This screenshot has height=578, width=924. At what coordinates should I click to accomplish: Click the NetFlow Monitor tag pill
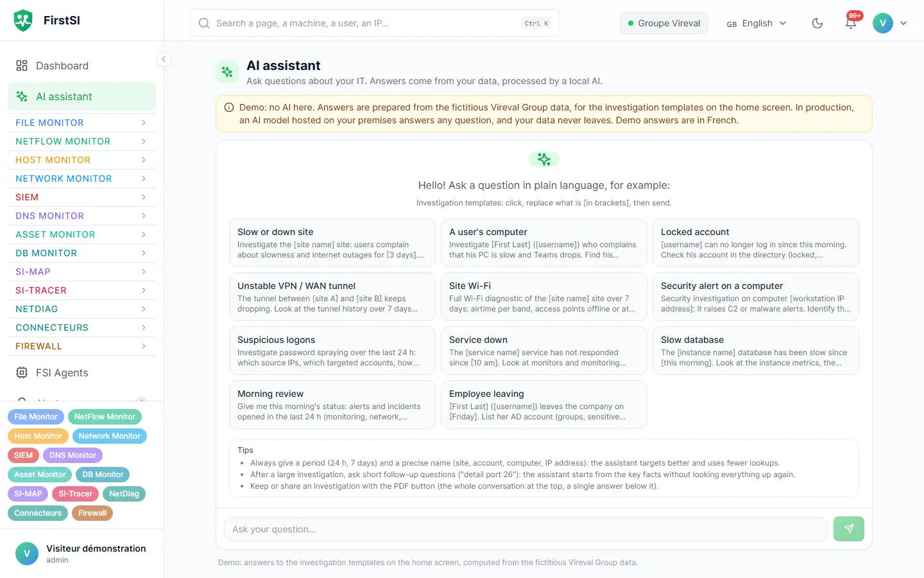point(105,417)
